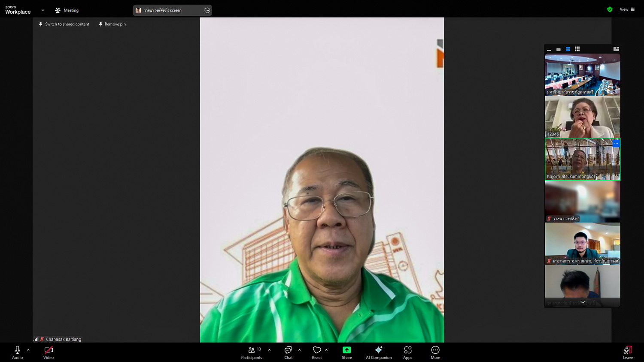The width and height of the screenshot is (644, 362).
Task: Open the View menu
Action: 627,9
